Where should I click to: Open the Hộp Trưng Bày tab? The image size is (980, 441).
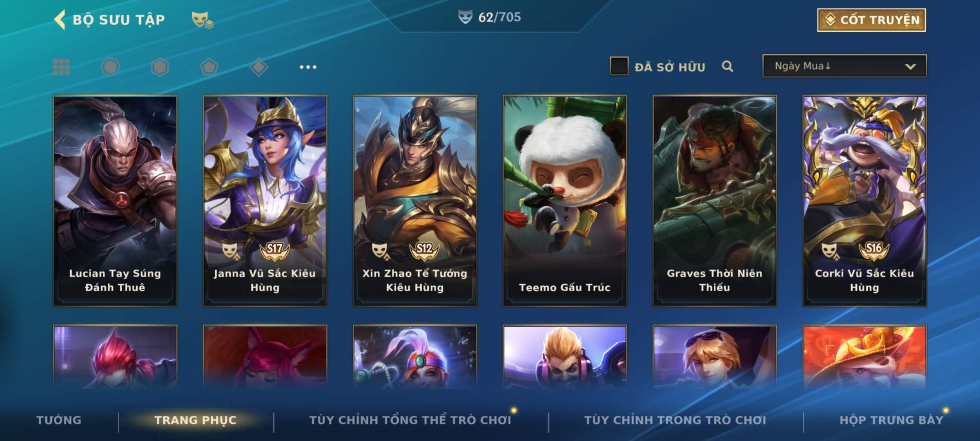click(891, 420)
